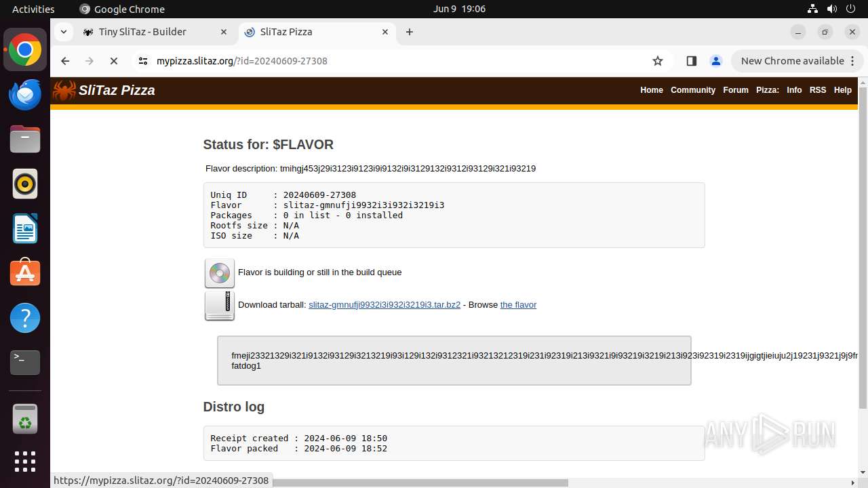Click the SliTaz Pizza site title
The height and width of the screenshot is (488, 868).
point(117,90)
